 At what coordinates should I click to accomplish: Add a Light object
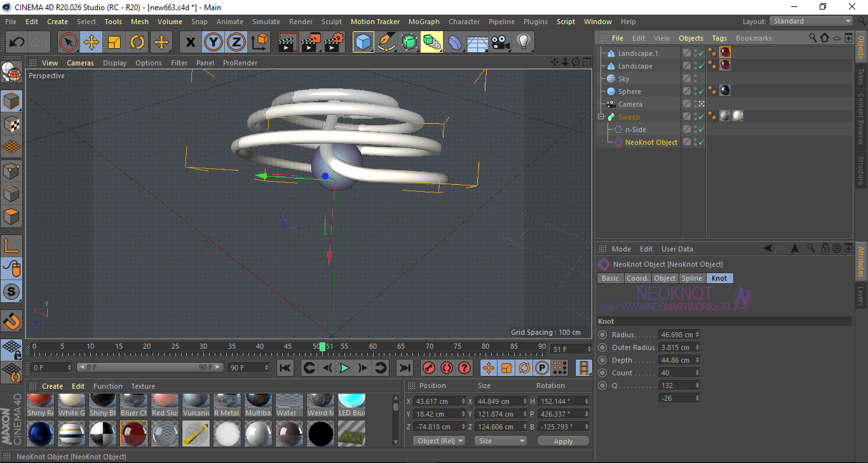(x=523, y=43)
